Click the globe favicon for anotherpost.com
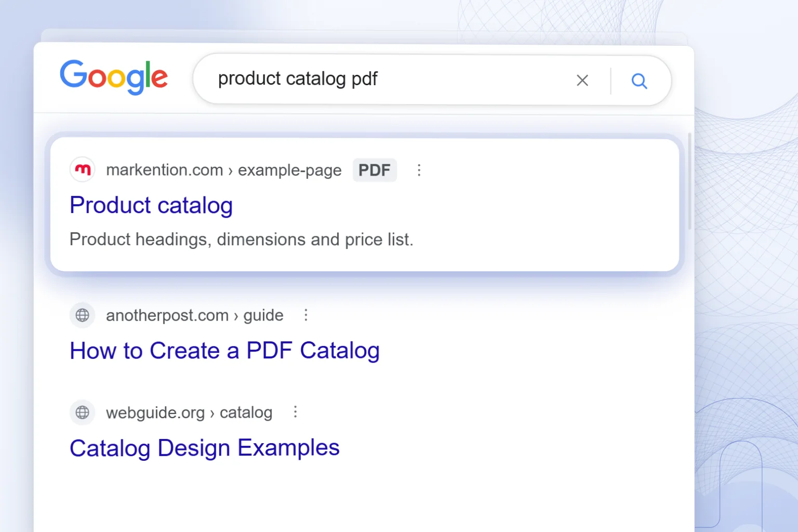The image size is (798, 532). [x=83, y=315]
